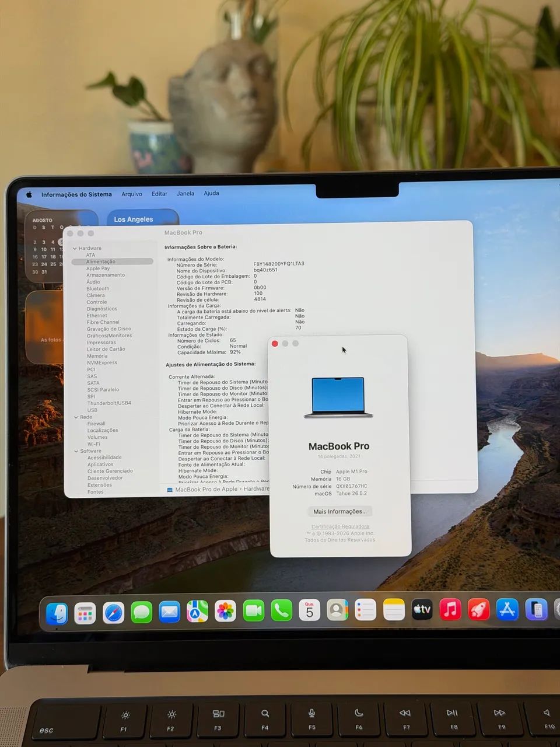The image size is (560, 747).
Task: Open the Editar menu
Action: pyautogui.click(x=159, y=194)
